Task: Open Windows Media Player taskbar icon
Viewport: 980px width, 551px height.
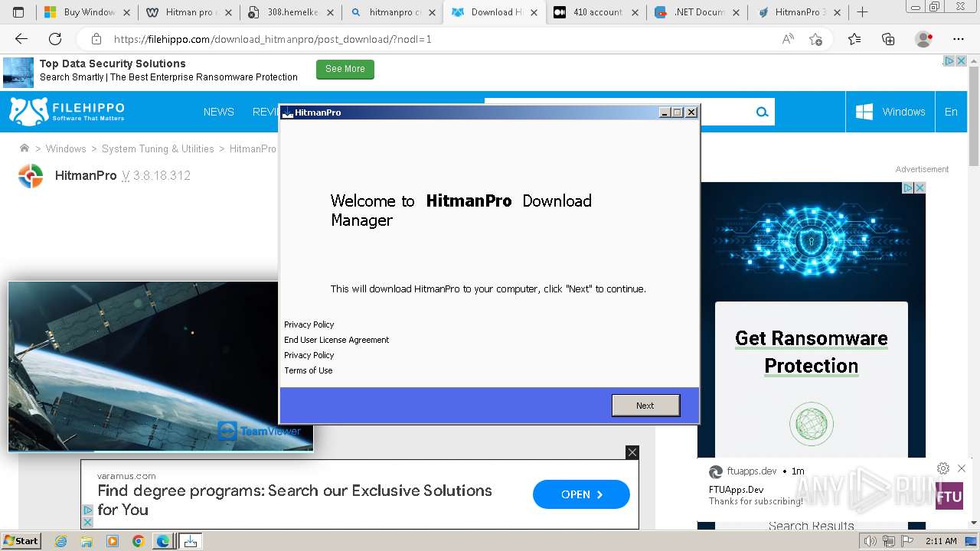Action: pyautogui.click(x=113, y=541)
